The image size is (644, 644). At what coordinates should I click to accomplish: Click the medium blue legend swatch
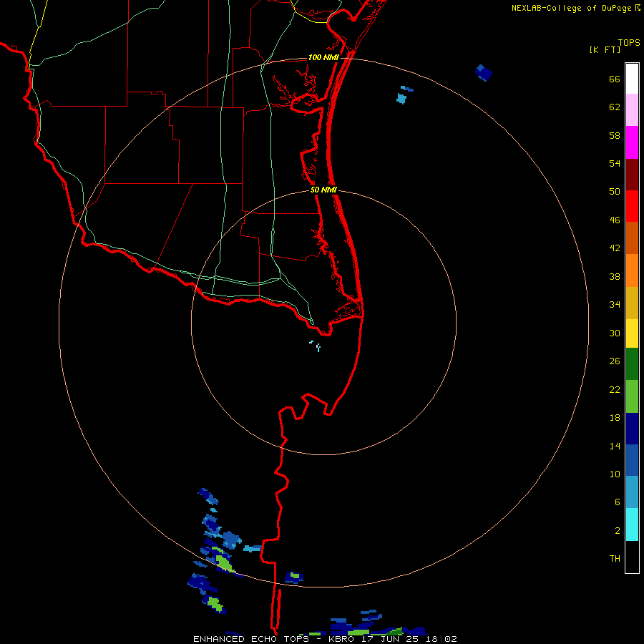(632, 460)
